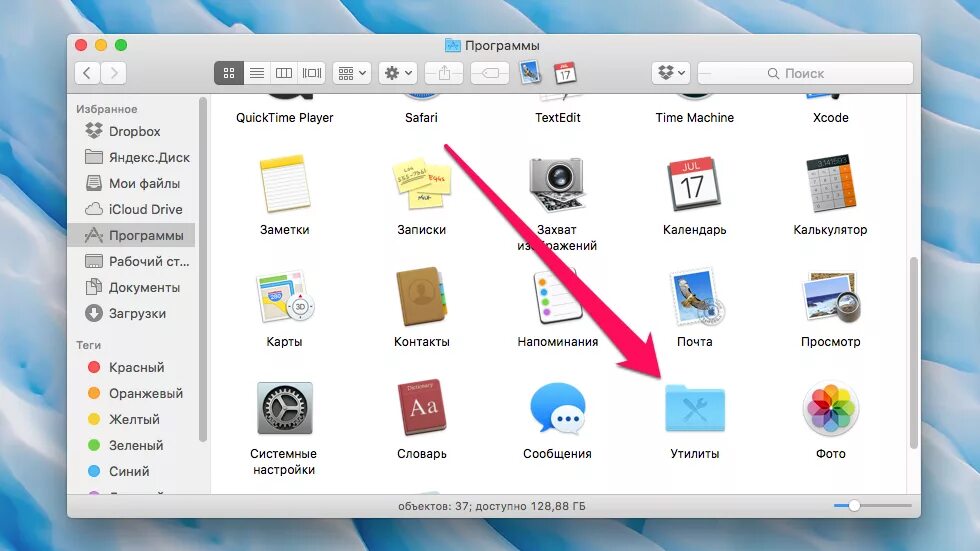Click the Xcode label

coord(831,117)
